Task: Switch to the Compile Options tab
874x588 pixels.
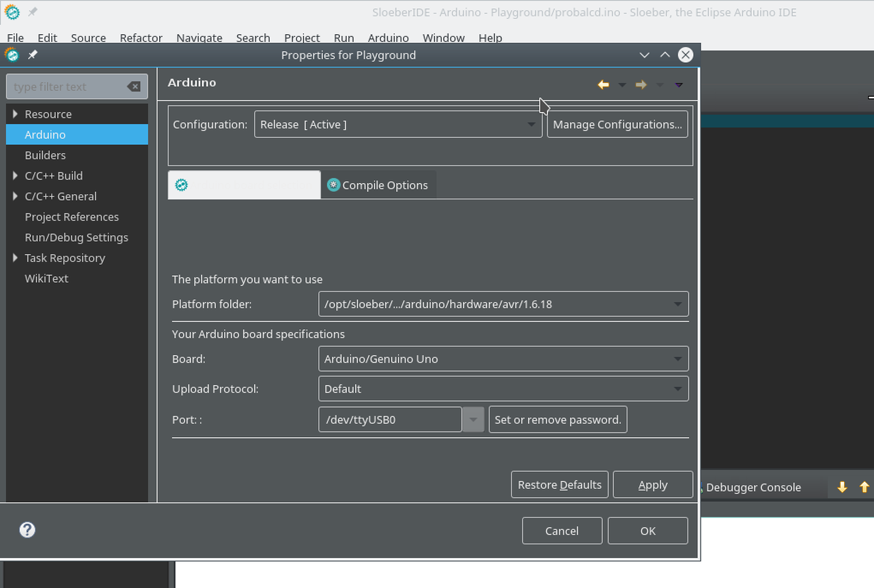Action: (x=378, y=185)
